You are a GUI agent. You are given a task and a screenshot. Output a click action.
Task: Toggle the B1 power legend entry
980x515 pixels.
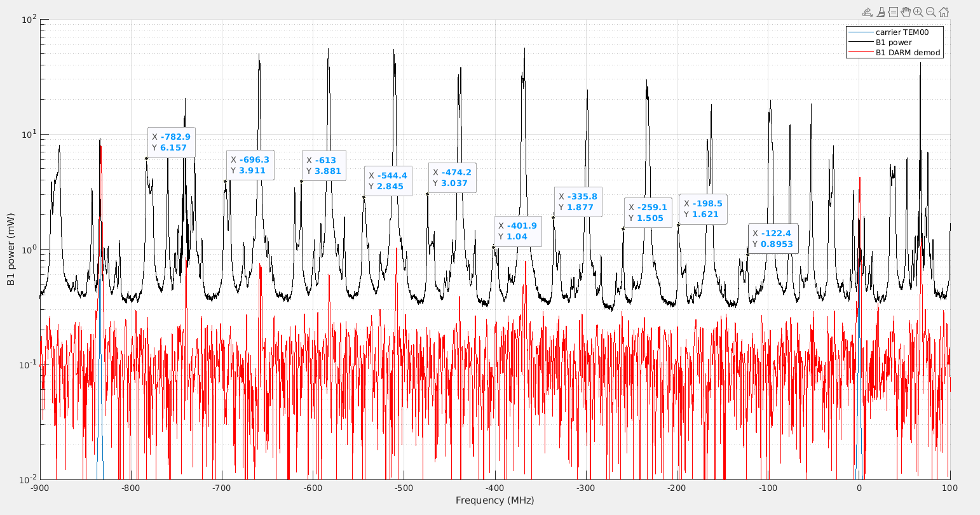coord(894,43)
